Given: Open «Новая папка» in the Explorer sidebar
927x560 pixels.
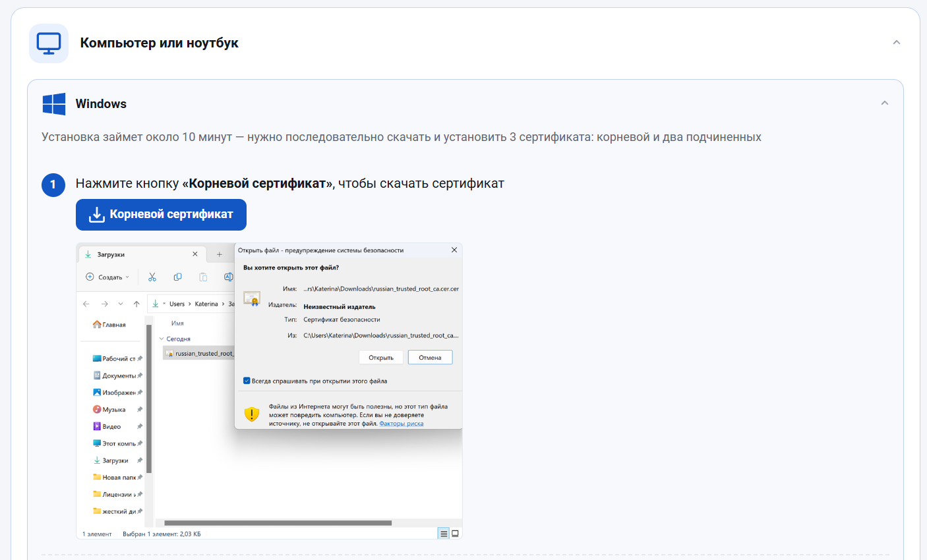Looking at the screenshot, I should [117, 478].
